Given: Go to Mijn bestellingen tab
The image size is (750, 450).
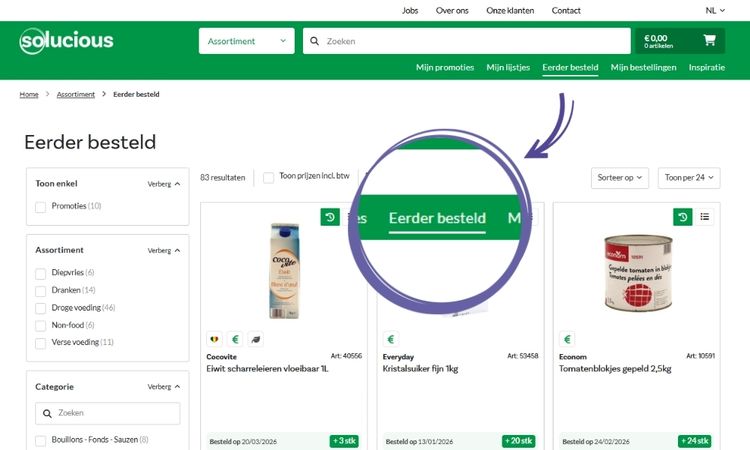Looking at the screenshot, I should pyautogui.click(x=643, y=68).
